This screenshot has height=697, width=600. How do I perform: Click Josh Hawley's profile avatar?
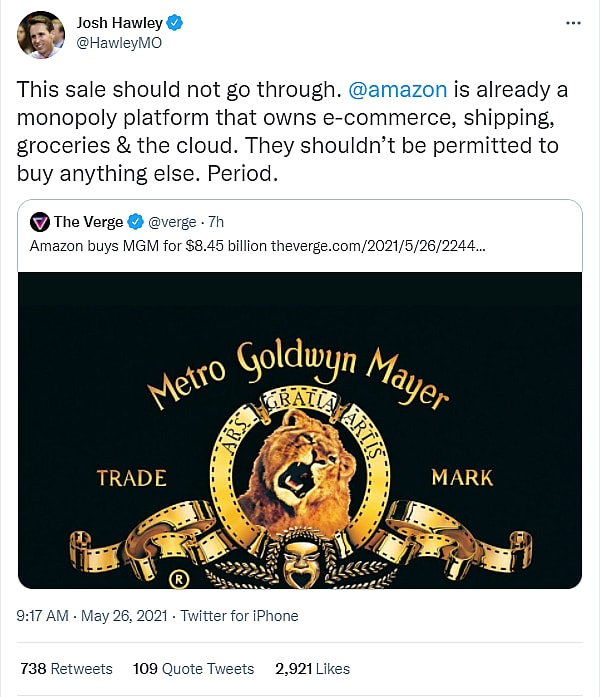click(40, 33)
